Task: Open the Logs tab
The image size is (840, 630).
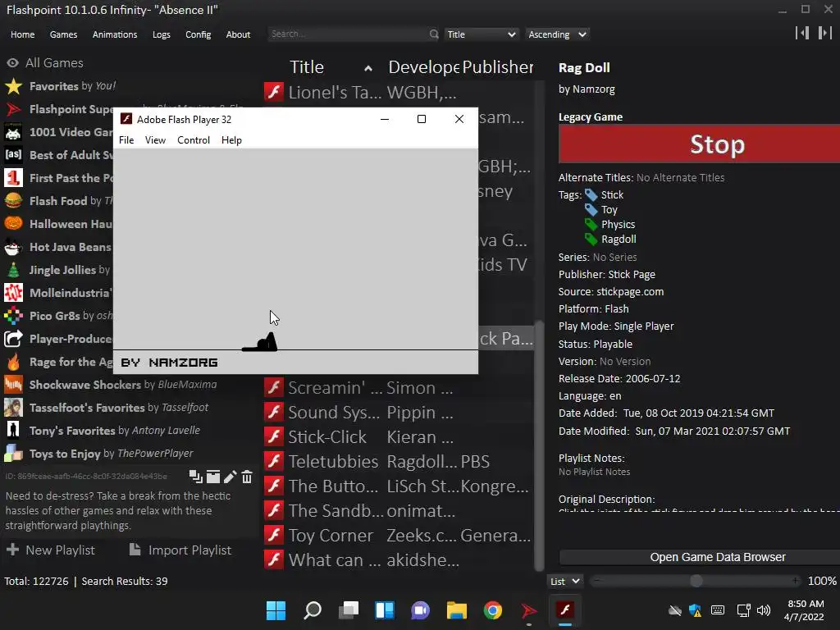Action: (x=162, y=34)
